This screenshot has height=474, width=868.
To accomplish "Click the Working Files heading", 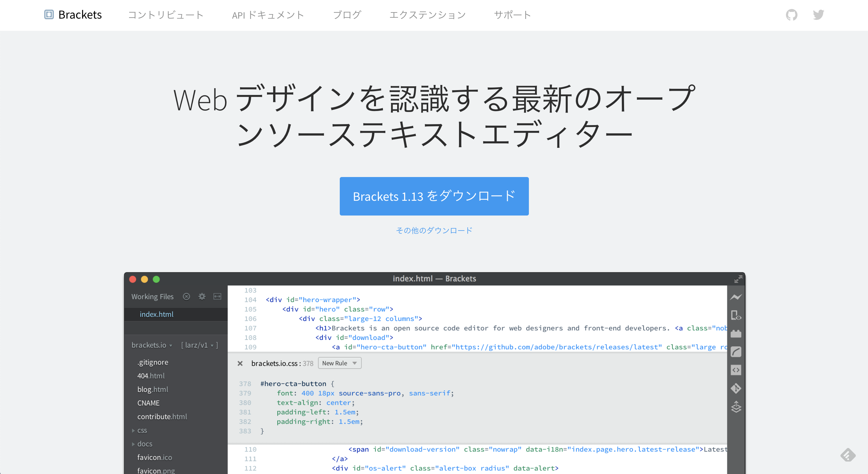I will pyautogui.click(x=152, y=296).
